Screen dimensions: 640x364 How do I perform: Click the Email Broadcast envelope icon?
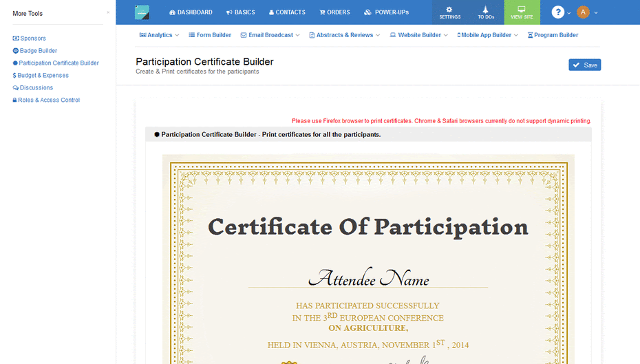[x=244, y=35]
